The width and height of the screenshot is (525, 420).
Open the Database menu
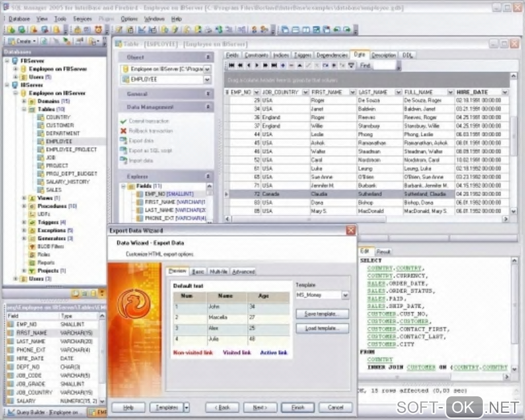(x=19, y=19)
